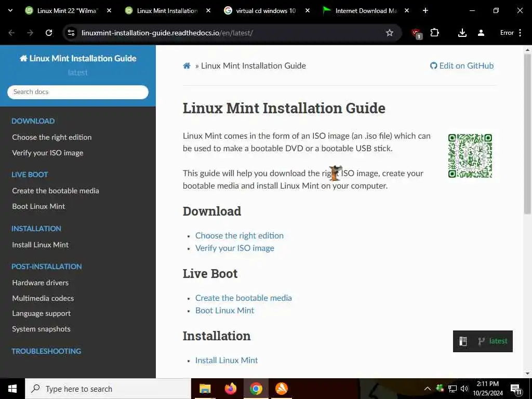Open the red shield extension icon

coord(417,33)
